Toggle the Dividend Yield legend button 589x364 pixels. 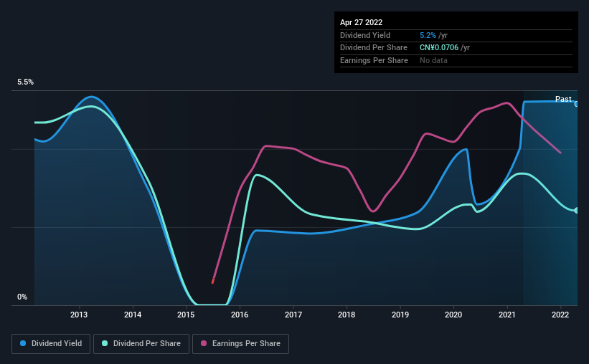(x=51, y=344)
